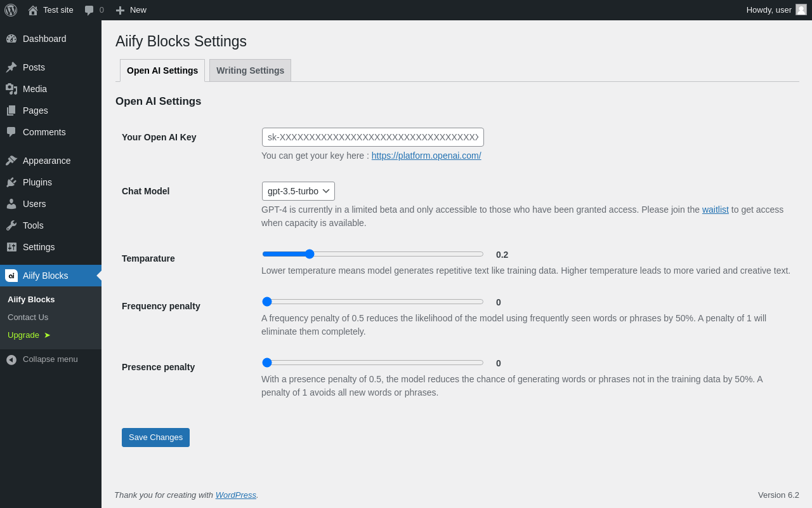Select the Open AI Settings tab
The image size is (812, 508).
162,70
